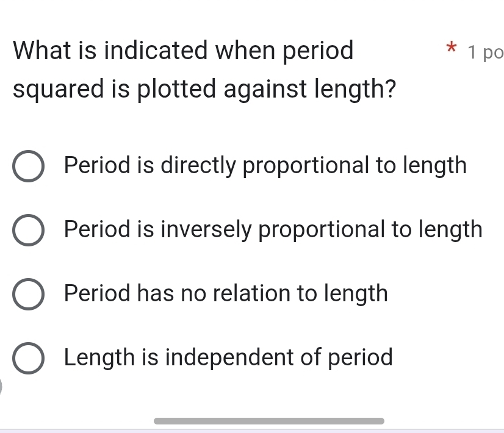This screenshot has height=433, width=504.
Task: Click the 'Period has no relation to length' text
Action: tap(226, 293)
